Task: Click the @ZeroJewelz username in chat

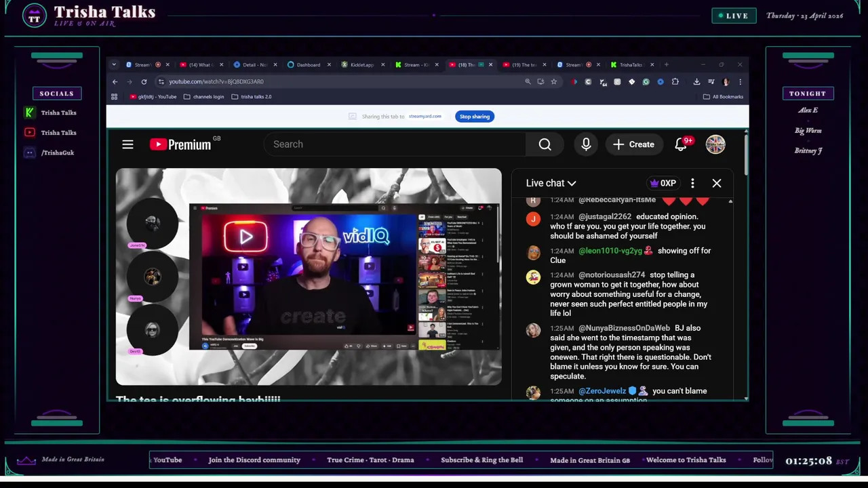Action: coord(602,391)
